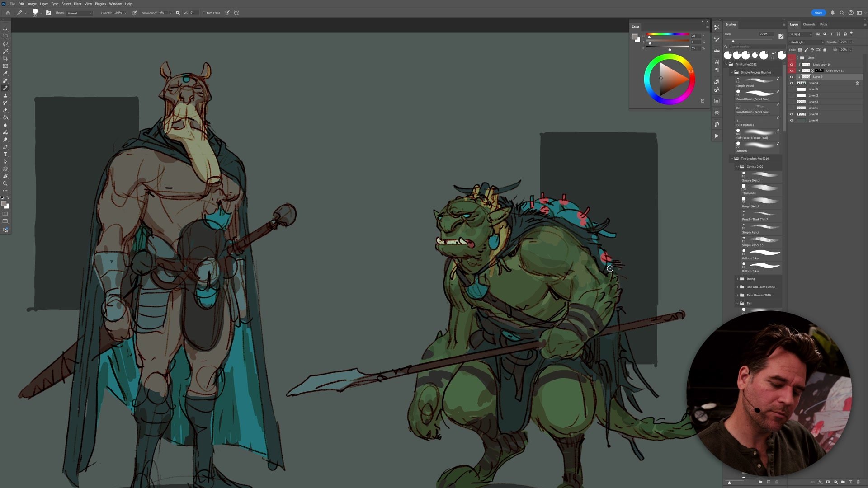Open smoothing options gear icon

178,13
